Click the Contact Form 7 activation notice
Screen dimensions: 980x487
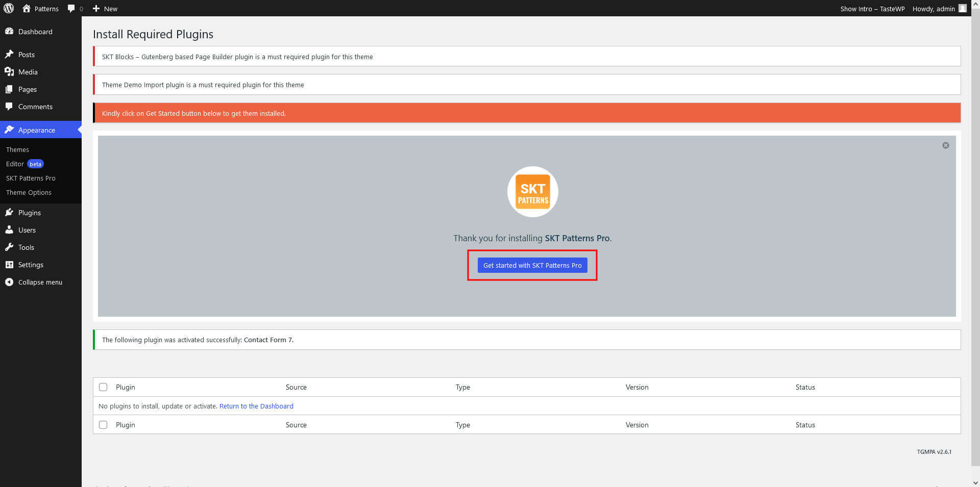coord(527,340)
